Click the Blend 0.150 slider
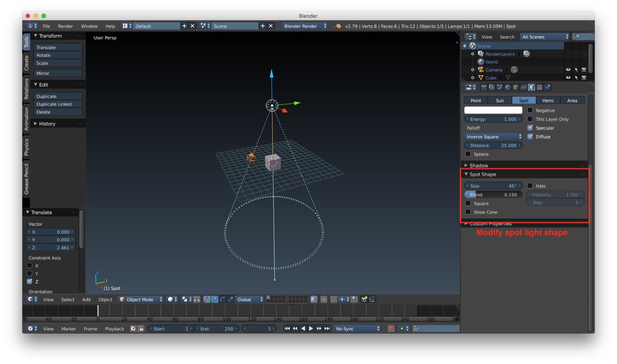The height and width of the screenshot is (364, 617). point(493,195)
